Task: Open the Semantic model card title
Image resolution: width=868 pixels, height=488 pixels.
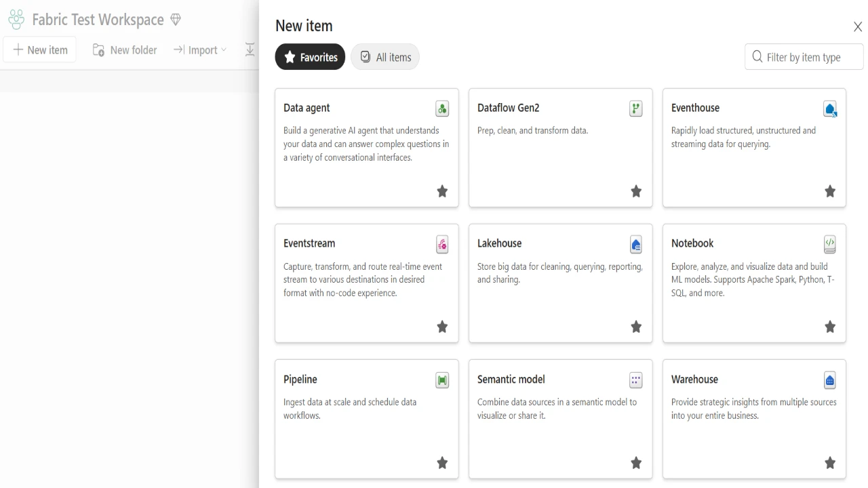Action: [511, 380]
